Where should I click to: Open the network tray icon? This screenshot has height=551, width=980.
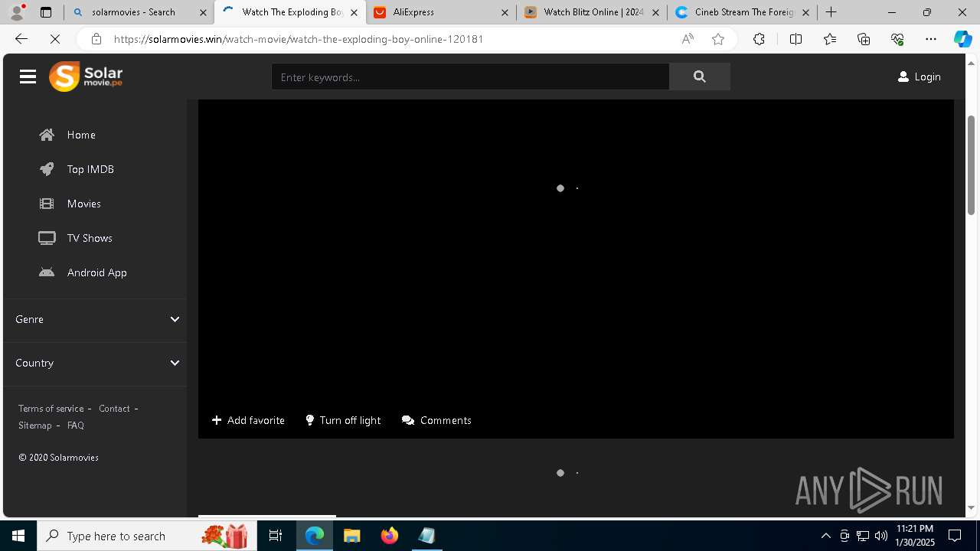click(863, 536)
